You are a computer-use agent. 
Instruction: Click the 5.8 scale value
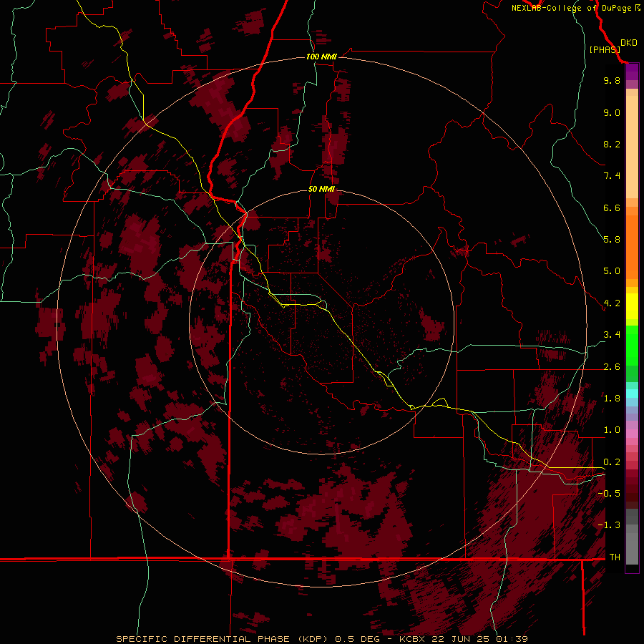612,240
